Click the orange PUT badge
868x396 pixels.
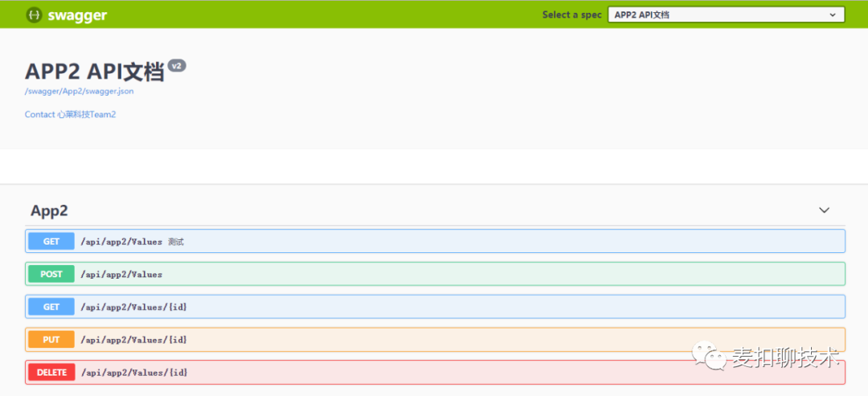point(51,340)
